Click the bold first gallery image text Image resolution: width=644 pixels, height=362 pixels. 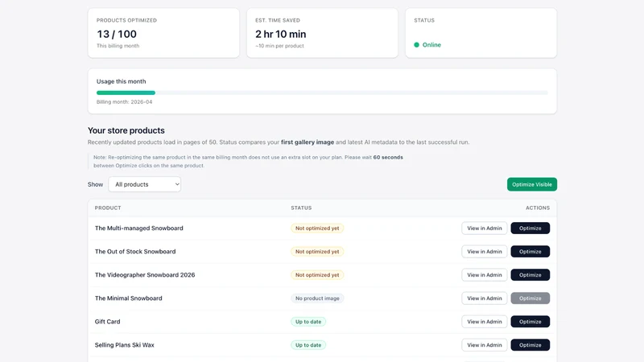(308, 142)
